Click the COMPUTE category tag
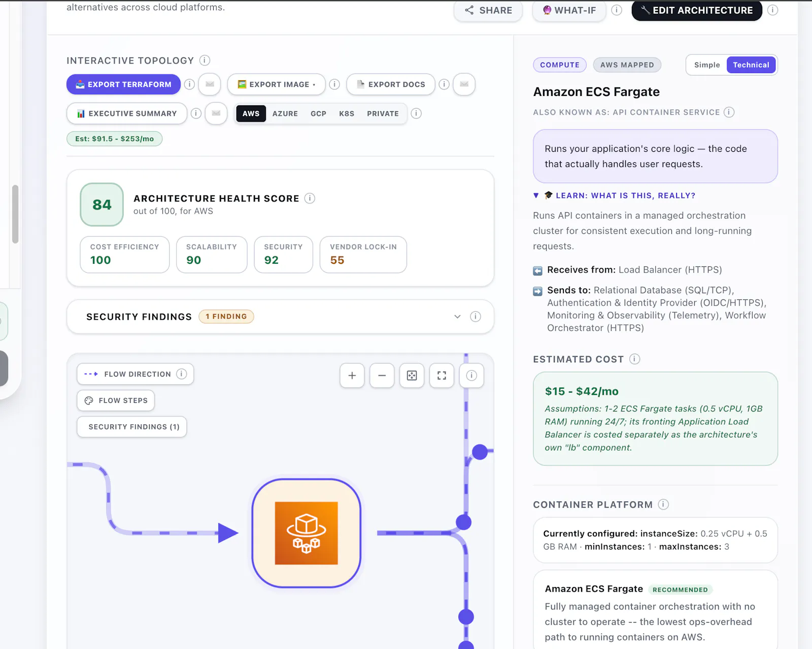The width and height of the screenshot is (812, 649). pyautogui.click(x=560, y=65)
